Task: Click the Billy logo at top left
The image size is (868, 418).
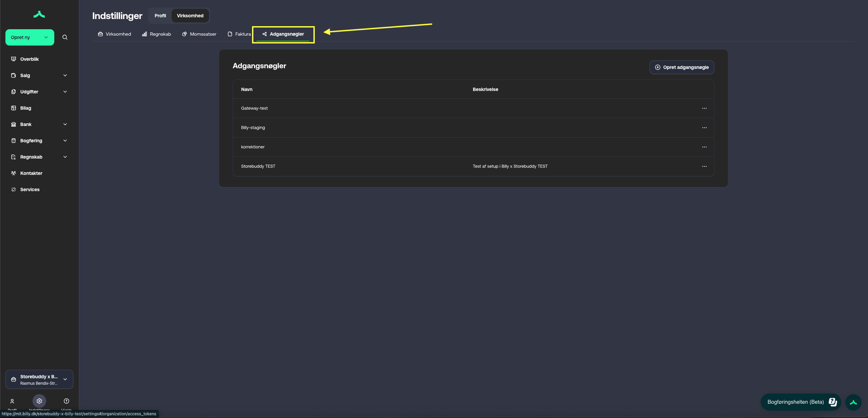Action: 39,14
